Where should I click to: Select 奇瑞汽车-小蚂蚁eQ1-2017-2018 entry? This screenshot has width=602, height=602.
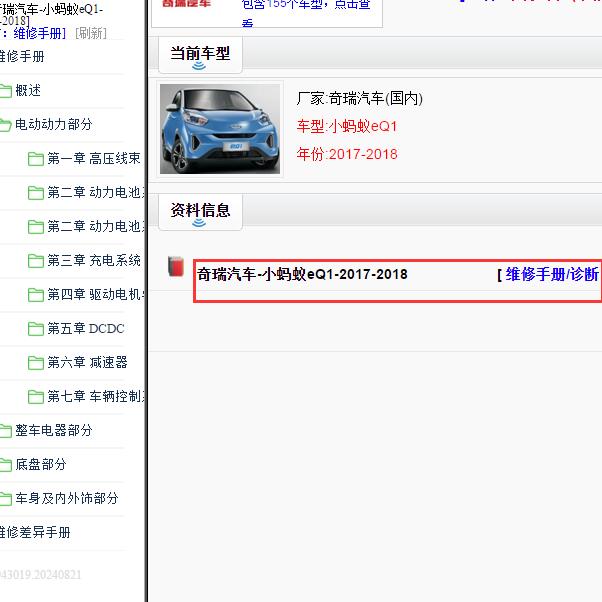302,275
